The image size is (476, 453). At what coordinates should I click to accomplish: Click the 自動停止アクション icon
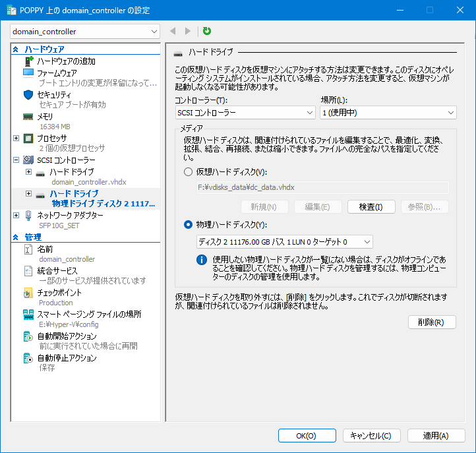coord(28,358)
